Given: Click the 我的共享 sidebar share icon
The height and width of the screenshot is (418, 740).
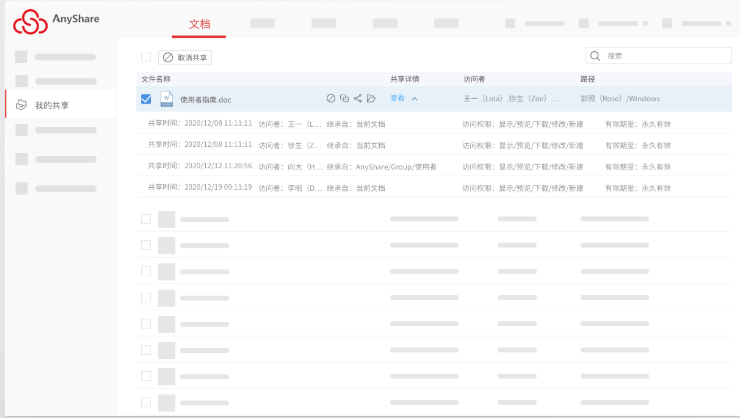Looking at the screenshot, I should (21, 104).
